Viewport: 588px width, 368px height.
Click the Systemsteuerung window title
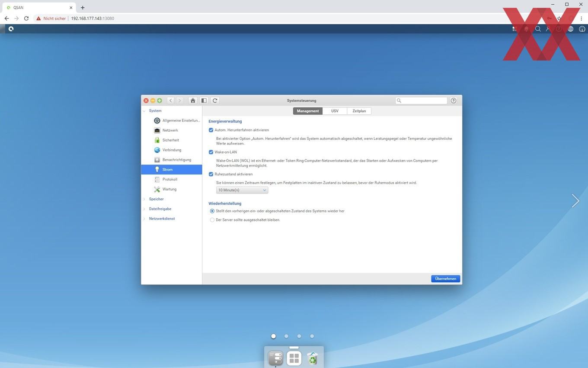tap(301, 100)
